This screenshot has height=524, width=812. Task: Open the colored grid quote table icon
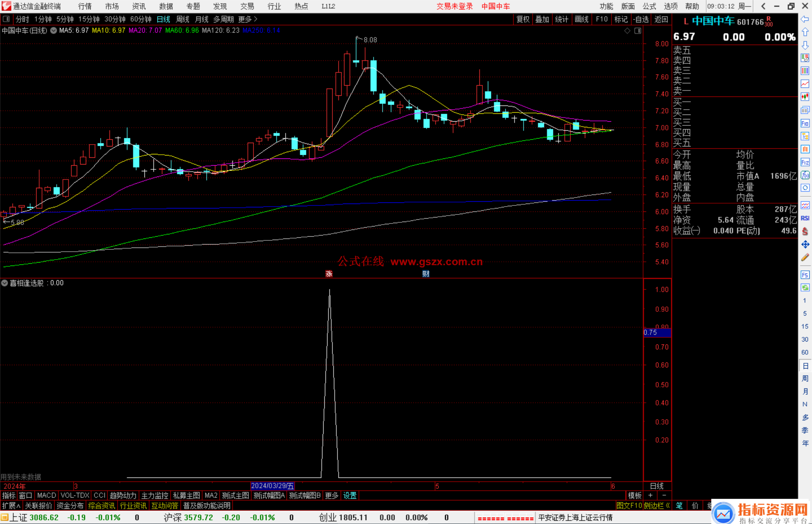coord(805,71)
